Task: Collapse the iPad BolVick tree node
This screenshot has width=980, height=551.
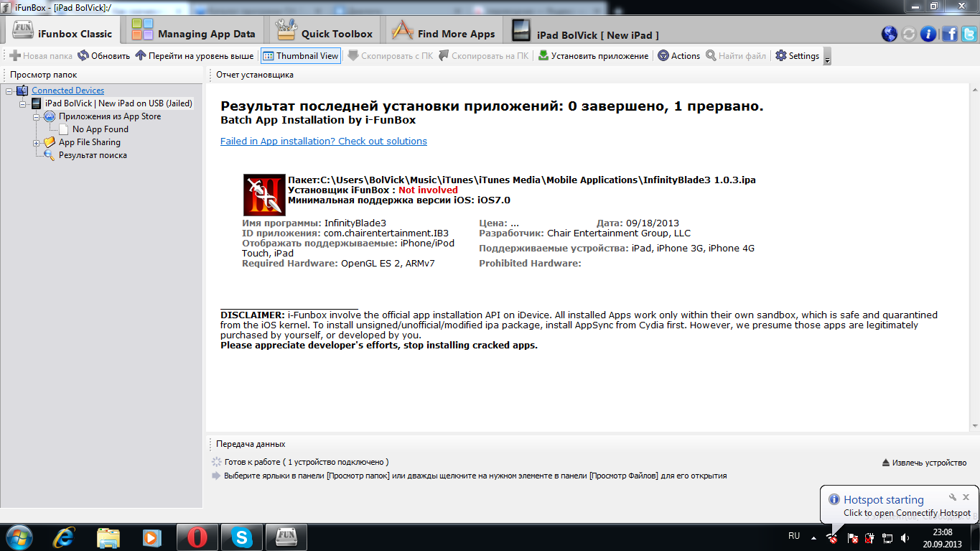Action: 24,103
